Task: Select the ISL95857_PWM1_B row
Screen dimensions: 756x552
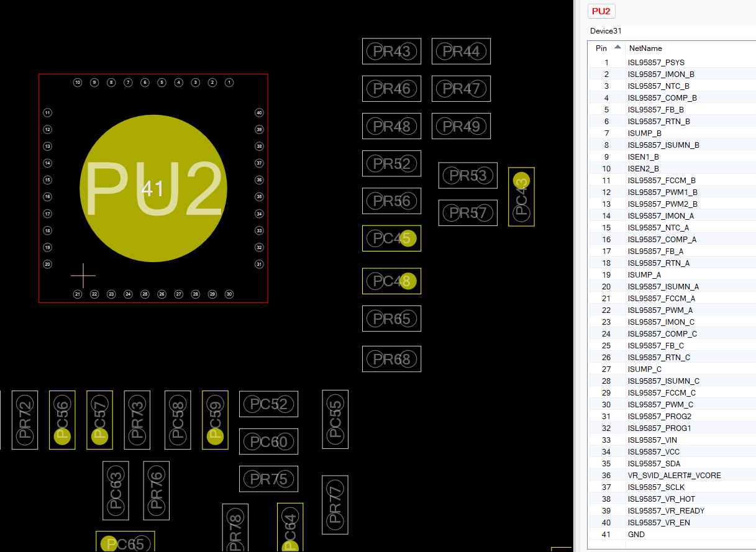Action: pos(672,192)
